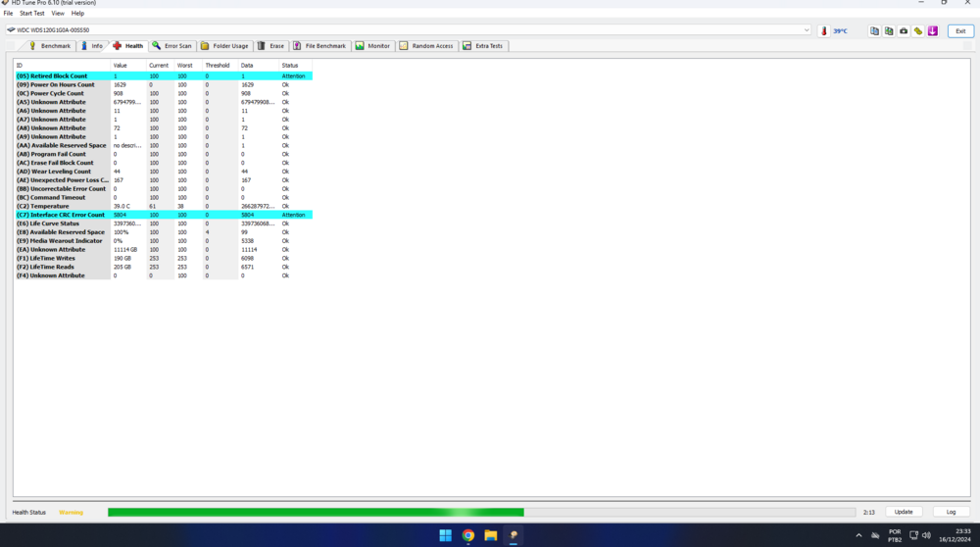Click the copy screenshot to clipboard icon
The height and width of the screenshot is (547, 980).
pyautogui.click(x=889, y=31)
